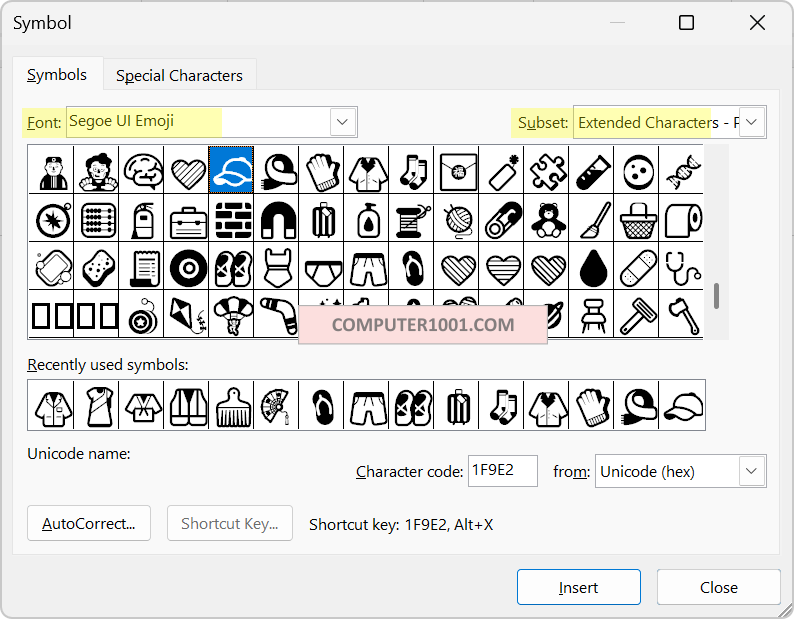Screen dimensions: 794x619
Task: Select the brain symbol in the grid
Action: [x=141, y=170]
